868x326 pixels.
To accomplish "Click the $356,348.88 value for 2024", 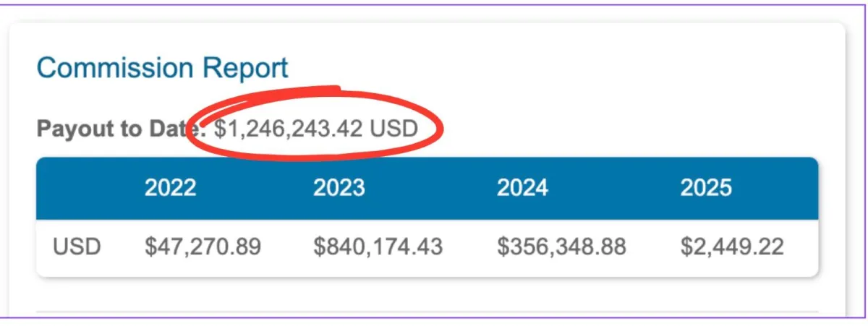I will pos(561,247).
